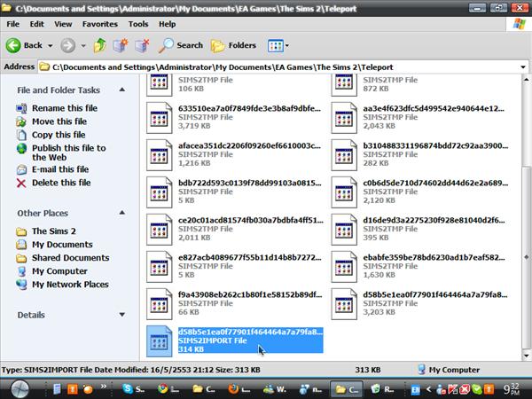
Task: Click the EN language bar indicator
Action: coord(415,390)
